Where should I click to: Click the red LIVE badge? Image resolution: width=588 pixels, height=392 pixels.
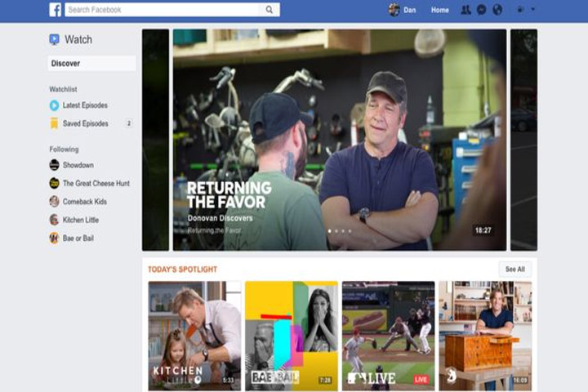tap(421, 380)
